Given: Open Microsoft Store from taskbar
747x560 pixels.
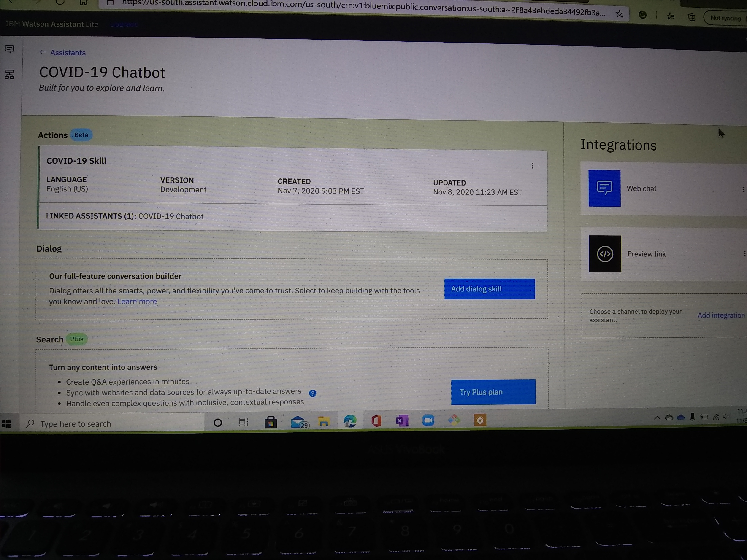Looking at the screenshot, I should point(271,422).
